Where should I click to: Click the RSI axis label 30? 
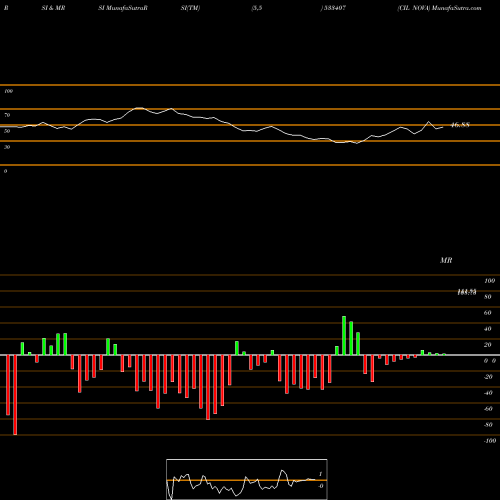pos(7,147)
